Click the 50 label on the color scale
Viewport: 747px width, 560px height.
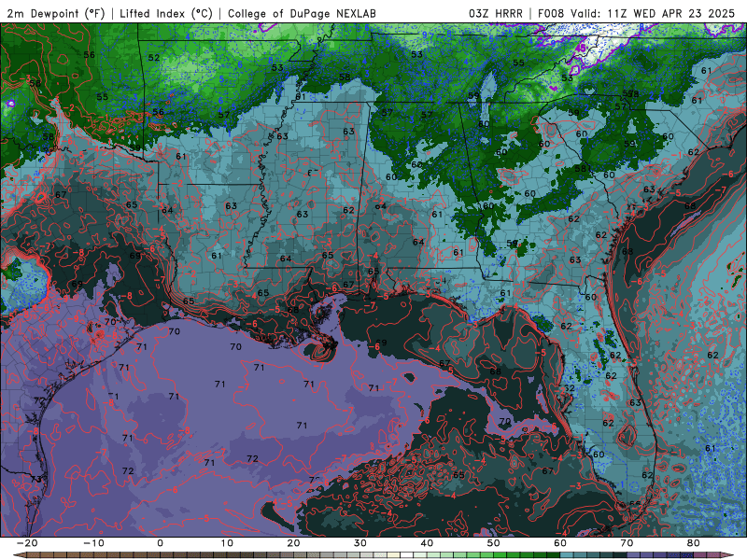[494, 543]
